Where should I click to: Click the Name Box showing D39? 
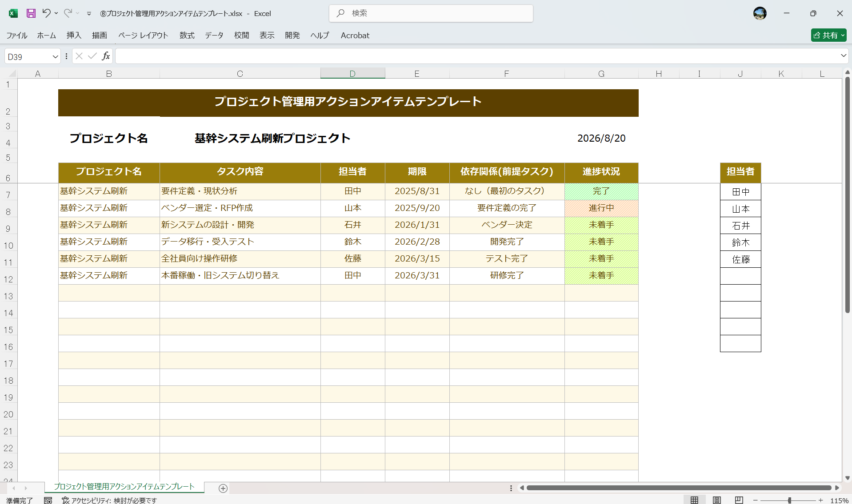pos(28,56)
